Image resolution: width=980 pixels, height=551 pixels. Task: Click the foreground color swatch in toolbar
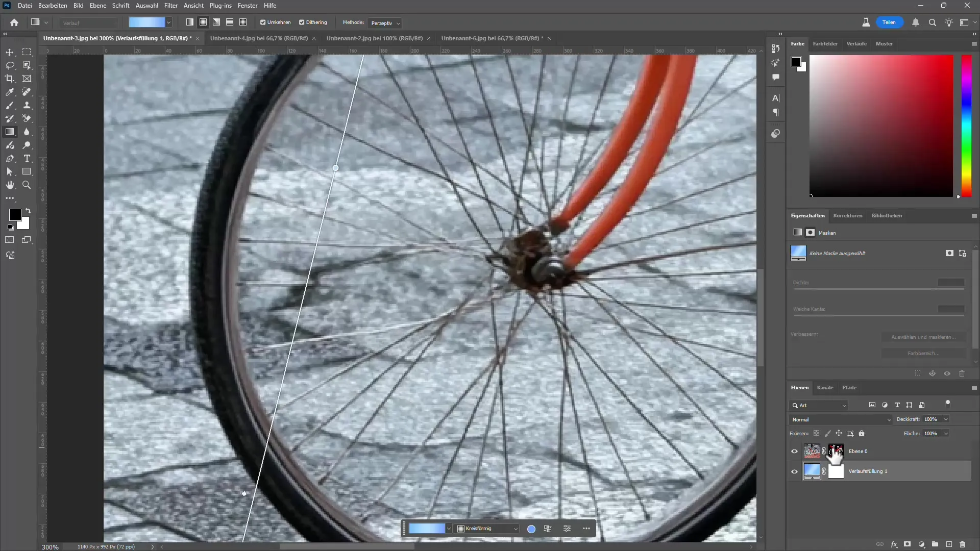tap(15, 215)
